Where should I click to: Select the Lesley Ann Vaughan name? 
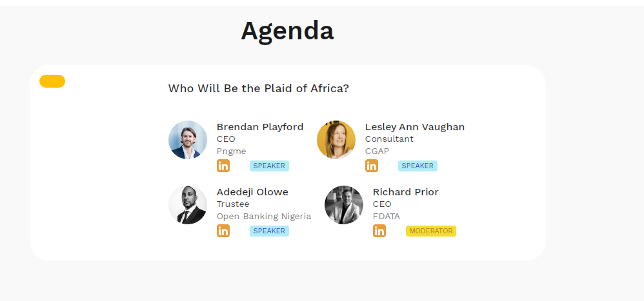[x=415, y=127]
